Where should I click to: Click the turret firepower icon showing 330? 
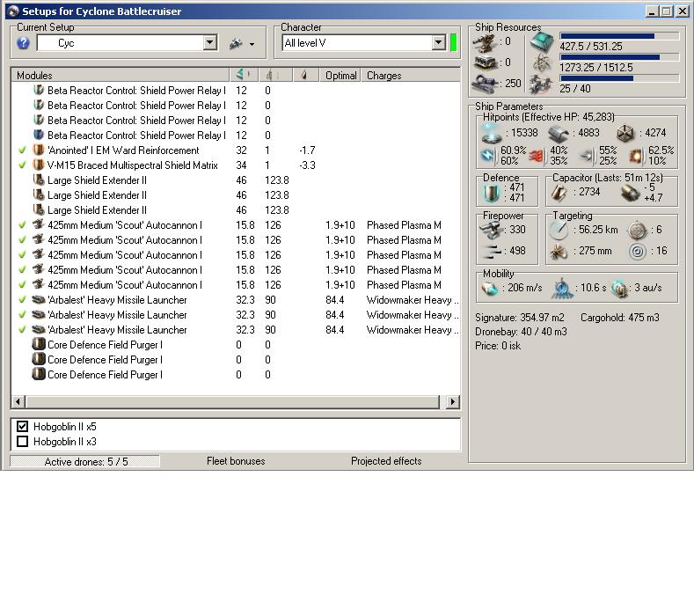(492, 230)
